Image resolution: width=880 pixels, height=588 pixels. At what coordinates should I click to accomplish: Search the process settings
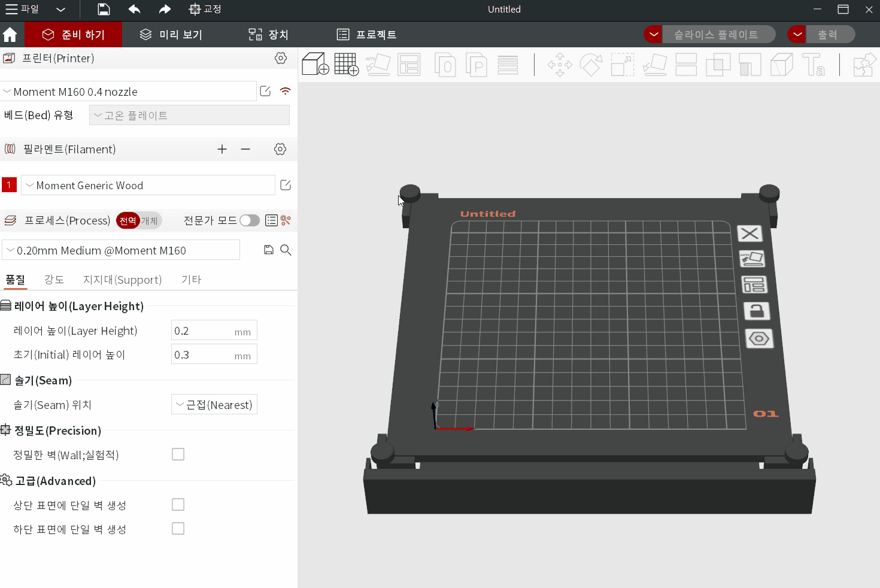click(286, 250)
